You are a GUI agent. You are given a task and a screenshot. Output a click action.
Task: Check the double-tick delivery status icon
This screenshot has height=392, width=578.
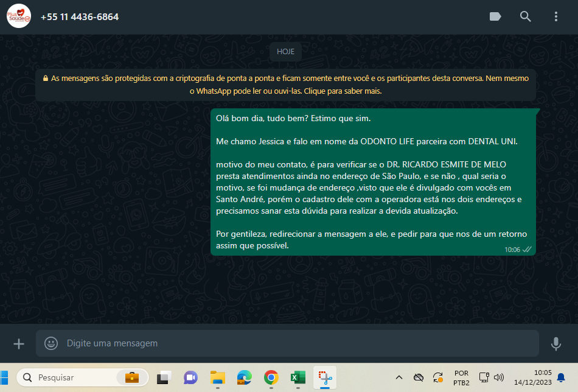(527, 250)
